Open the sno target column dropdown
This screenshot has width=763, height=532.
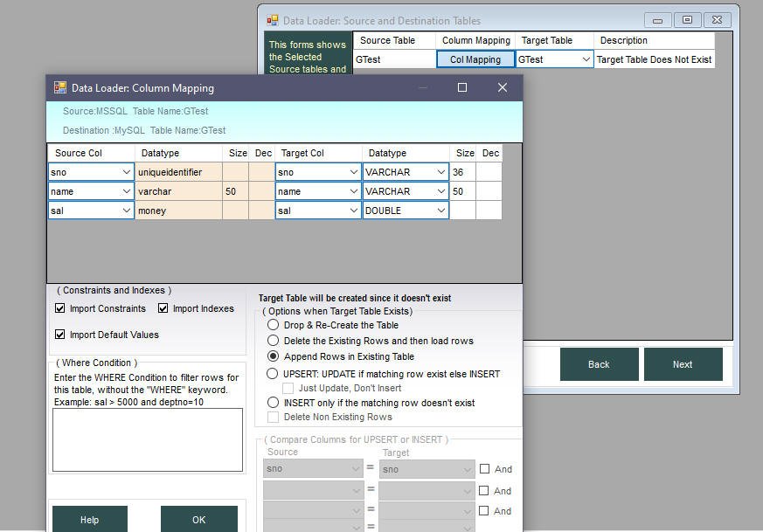pyautogui.click(x=354, y=172)
